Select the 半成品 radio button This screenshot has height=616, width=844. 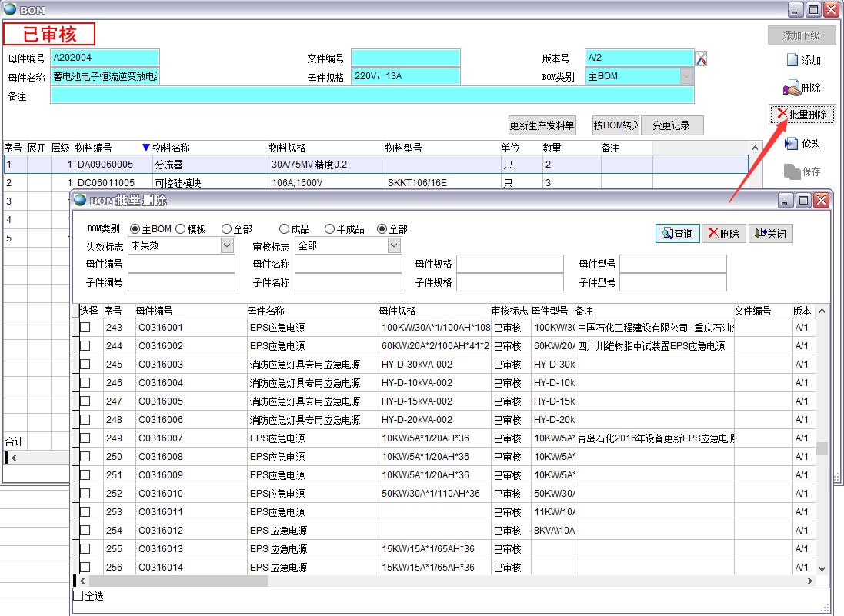[330, 229]
